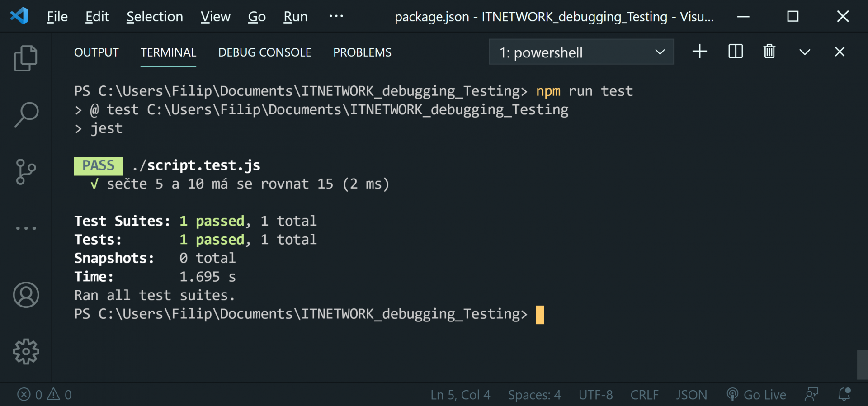Open the Manage gear icon
Screen dimensions: 868x406
click(26, 351)
